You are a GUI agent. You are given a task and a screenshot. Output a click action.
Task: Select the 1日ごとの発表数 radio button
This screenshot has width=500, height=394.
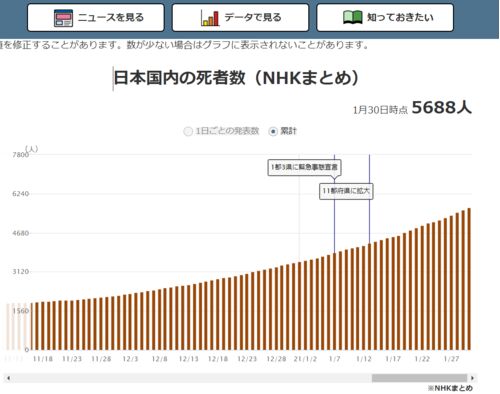pos(188,131)
